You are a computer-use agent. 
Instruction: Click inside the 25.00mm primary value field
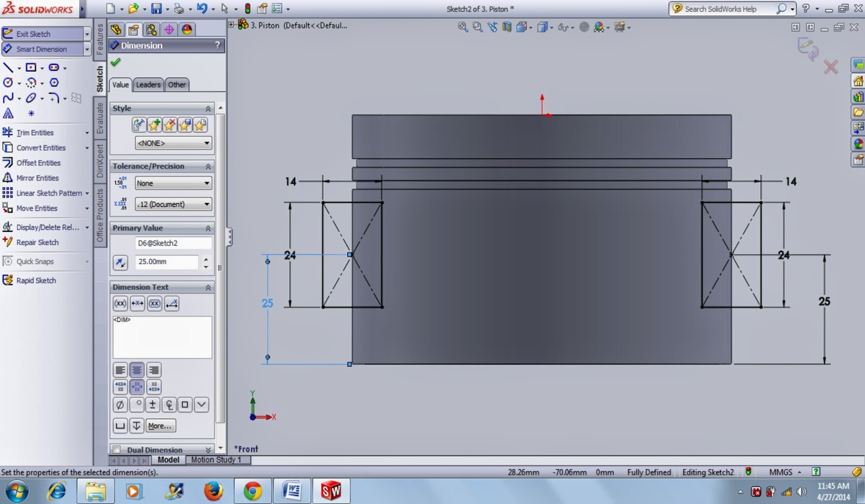click(x=167, y=262)
